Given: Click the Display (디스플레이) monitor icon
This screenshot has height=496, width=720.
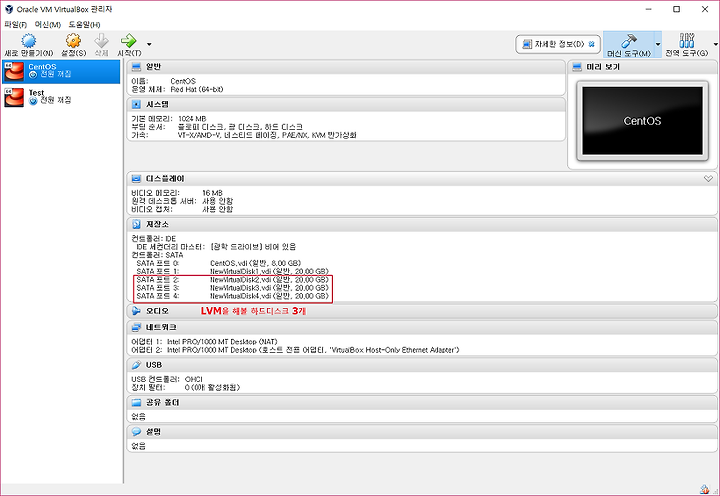Looking at the screenshot, I should pos(136,179).
